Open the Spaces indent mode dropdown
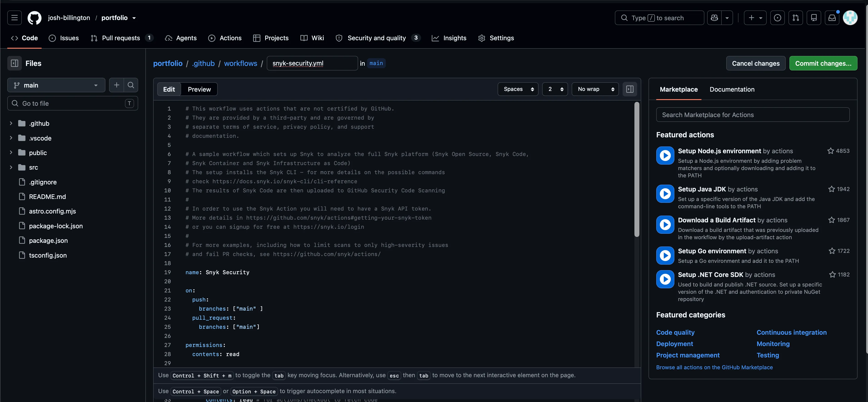 [x=518, y=89]
